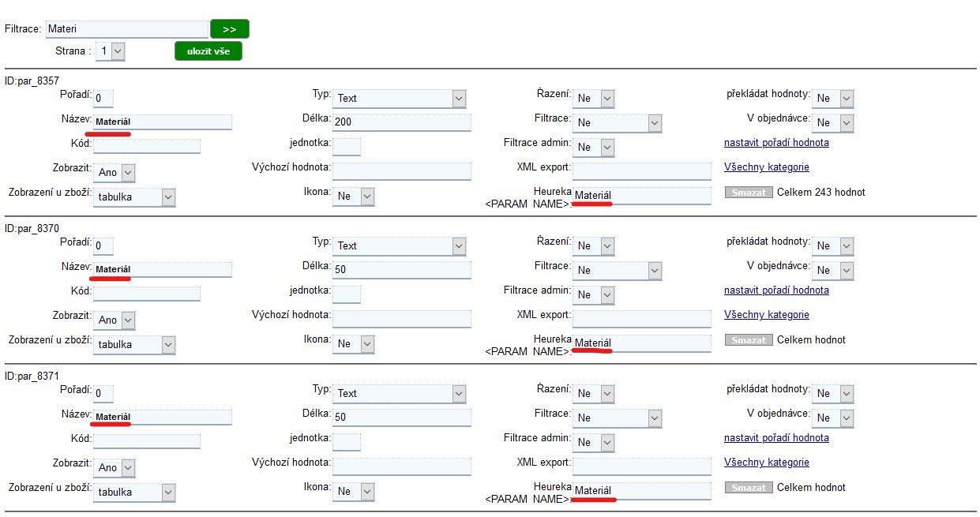980x517 pixels.
Task: Open překládat hodnoty dropdown for par_8371
Action: coord(833,393)
